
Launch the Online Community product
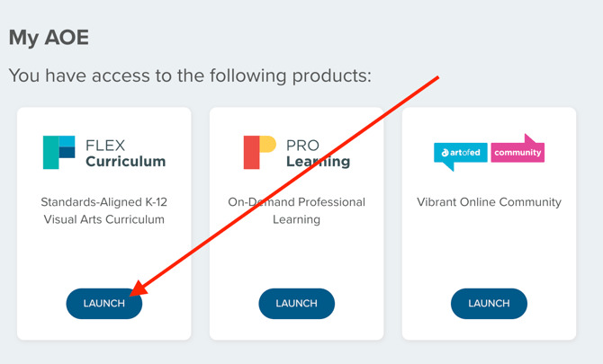click(x=489, y=304)
